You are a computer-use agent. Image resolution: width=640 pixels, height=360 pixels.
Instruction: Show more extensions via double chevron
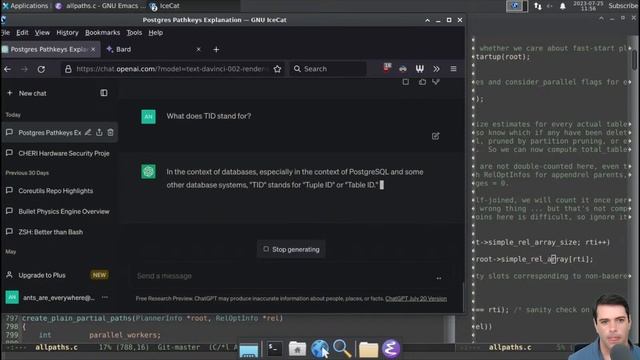(436, 69)
